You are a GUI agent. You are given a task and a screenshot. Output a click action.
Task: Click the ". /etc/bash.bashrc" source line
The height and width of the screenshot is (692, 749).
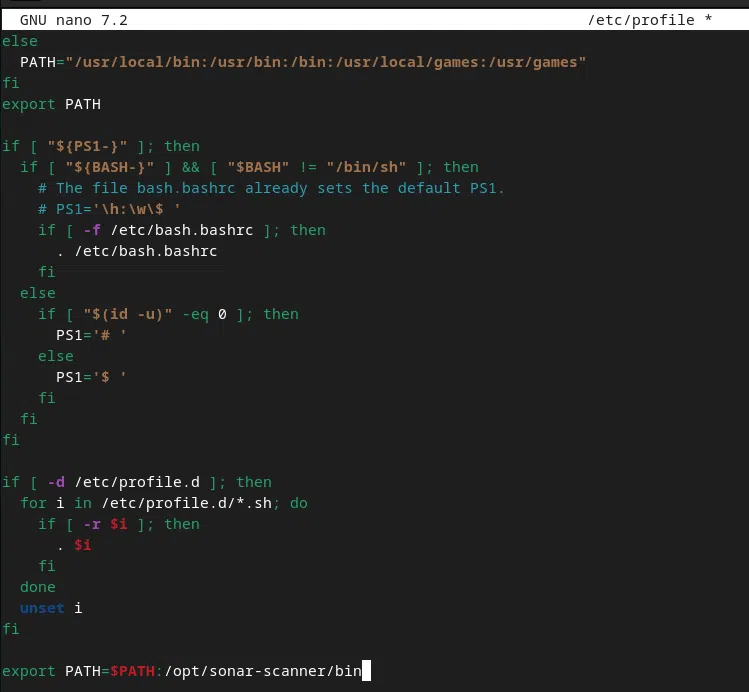[137, 251]
